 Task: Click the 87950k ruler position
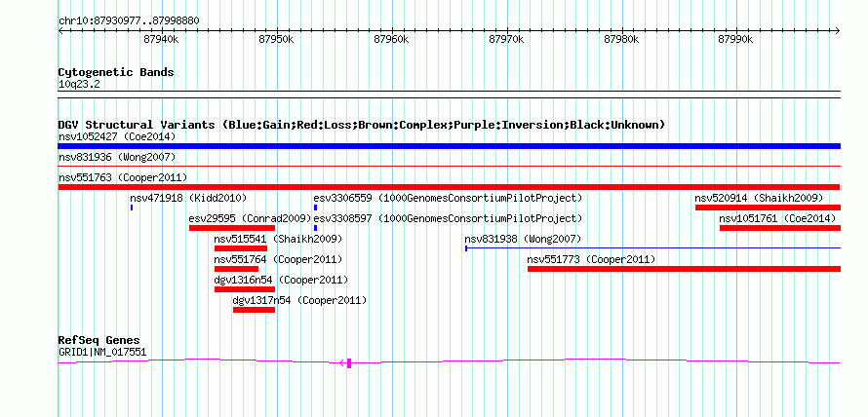pyautogui.click(x=276, y=39)
